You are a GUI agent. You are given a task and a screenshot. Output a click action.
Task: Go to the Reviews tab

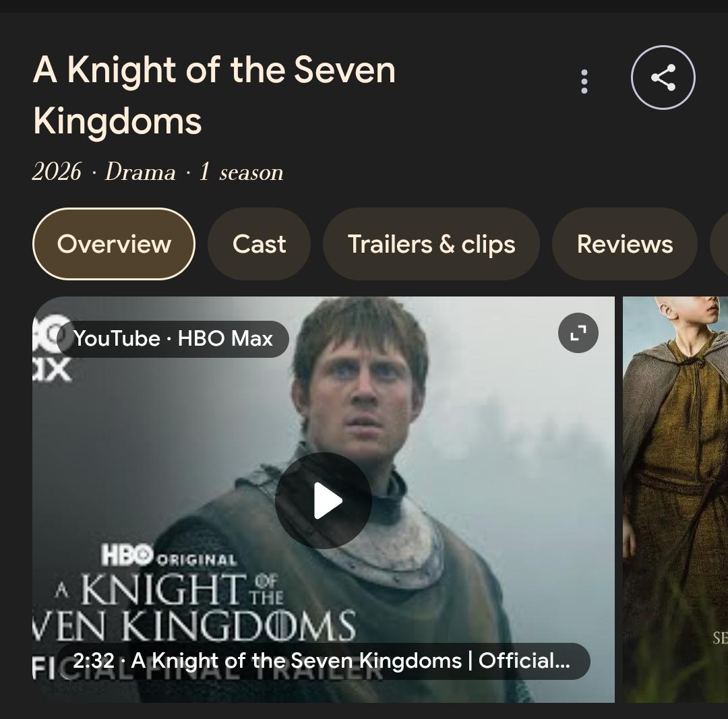coord(624,244)
